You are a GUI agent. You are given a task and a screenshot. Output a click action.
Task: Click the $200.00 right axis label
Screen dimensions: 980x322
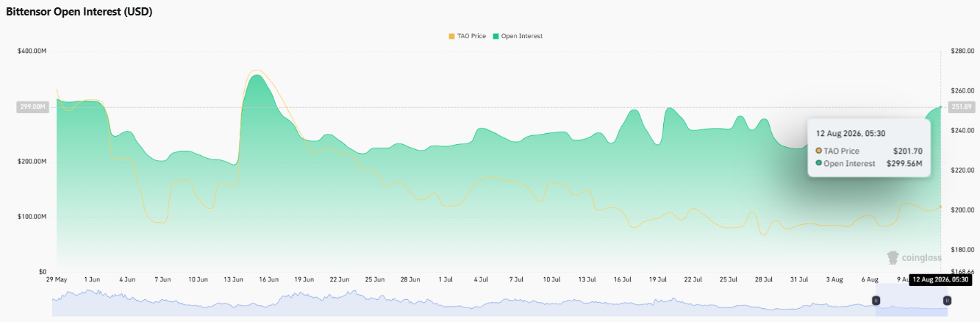962,210
